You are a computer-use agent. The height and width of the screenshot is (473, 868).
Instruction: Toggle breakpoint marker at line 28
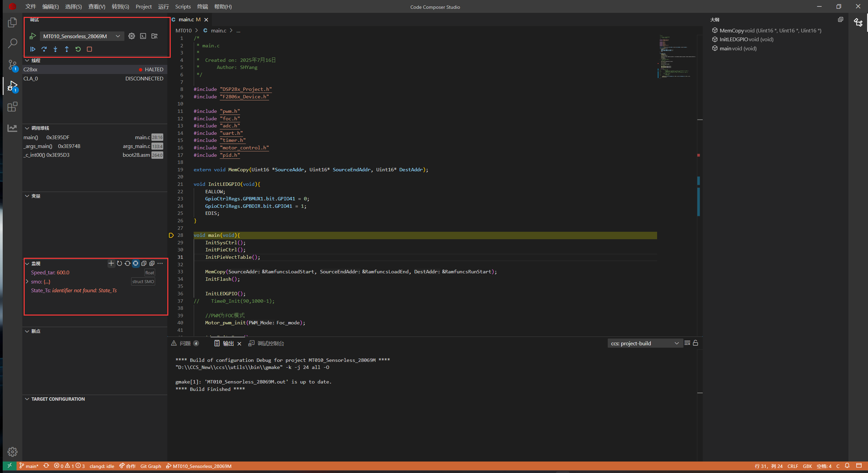(171, 235)
